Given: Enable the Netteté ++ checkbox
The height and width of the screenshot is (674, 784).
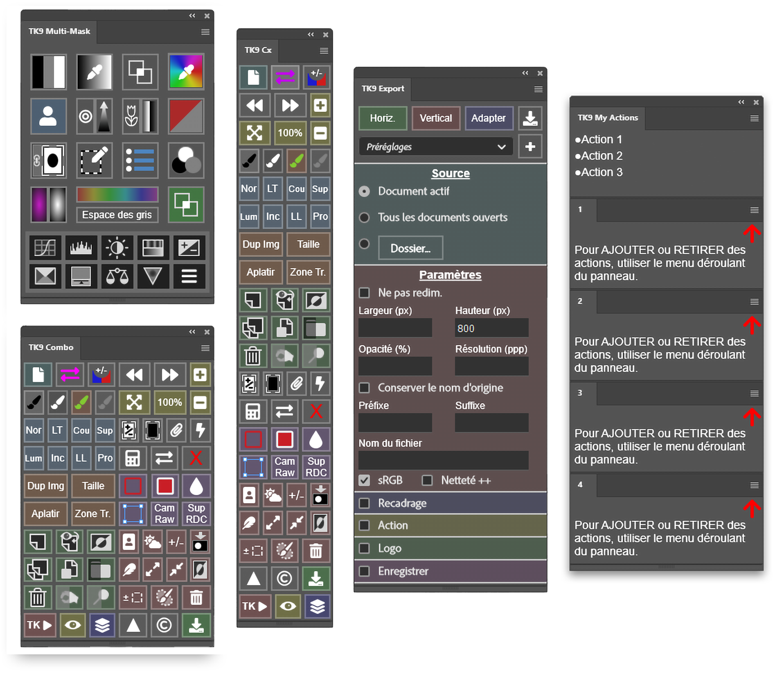Looking at the screenshot, I should click(x=427, y=480).
